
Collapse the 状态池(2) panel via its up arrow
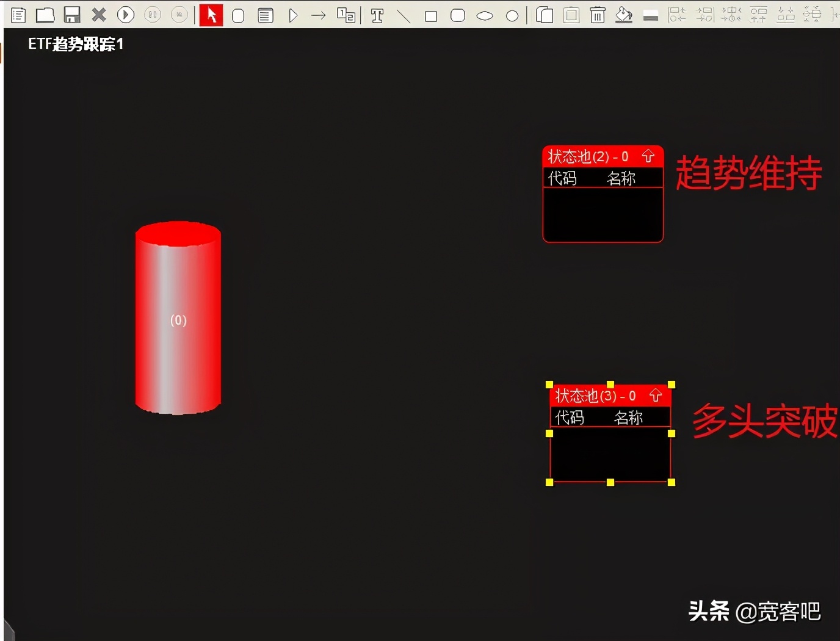point(649,156)
